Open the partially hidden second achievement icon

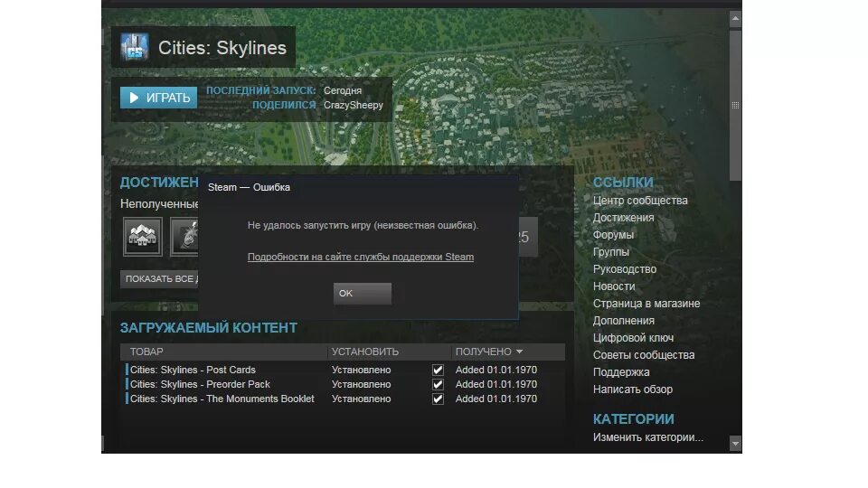pyautogui.click(x=184, y=237)
